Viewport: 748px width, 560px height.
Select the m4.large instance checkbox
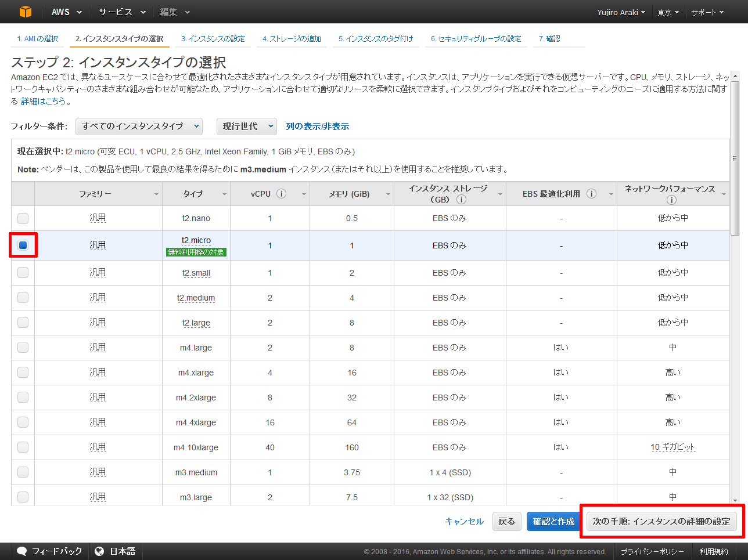pos(23,347)
